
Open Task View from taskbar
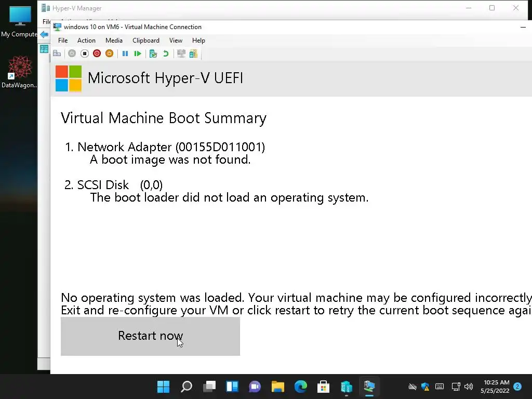(209, 387)
